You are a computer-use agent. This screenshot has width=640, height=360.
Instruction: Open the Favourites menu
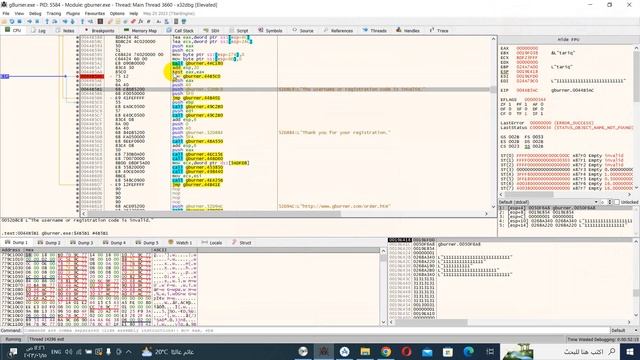pos(95,13)
